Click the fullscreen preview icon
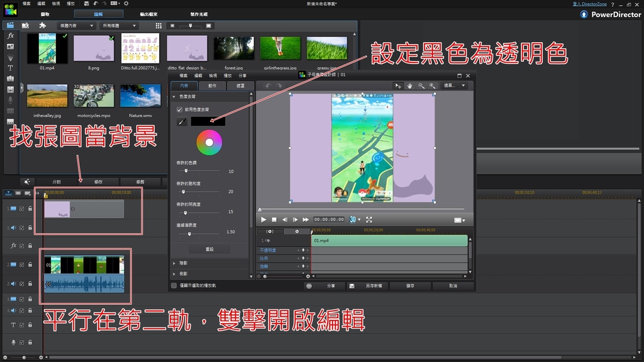Image resolution: width=644 pixels, height=362 pixels. [x=369, y=220]
